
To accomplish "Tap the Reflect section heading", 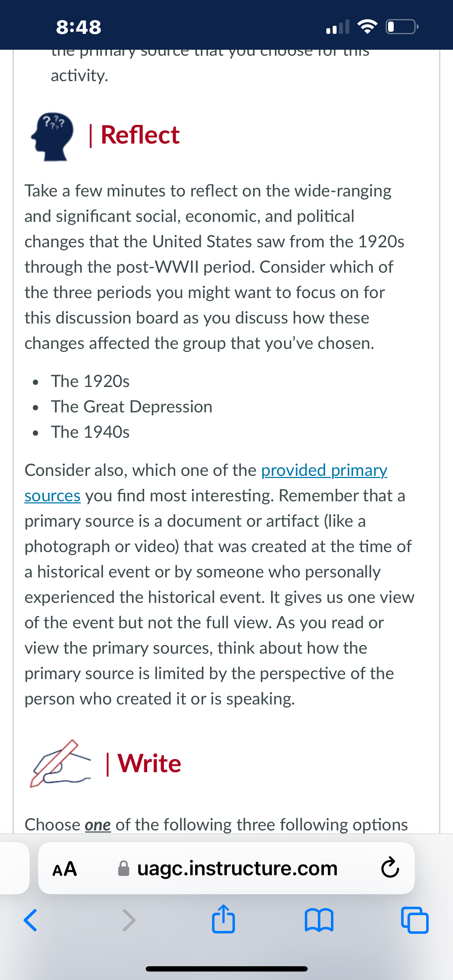I will click(134, 135).
